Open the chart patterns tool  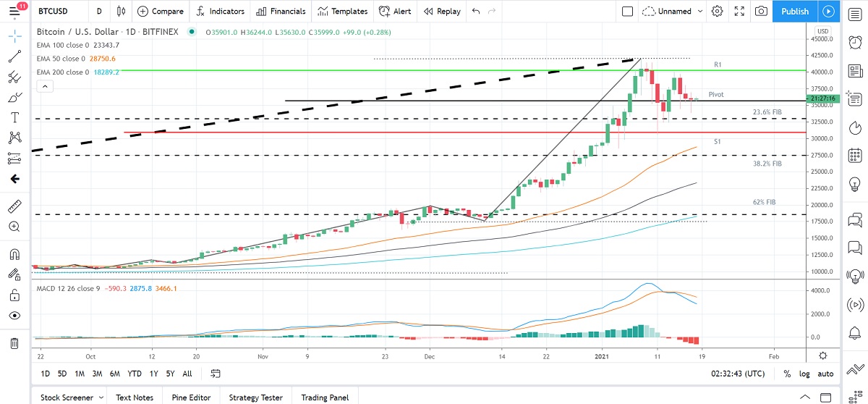click(x=14, y=138)
